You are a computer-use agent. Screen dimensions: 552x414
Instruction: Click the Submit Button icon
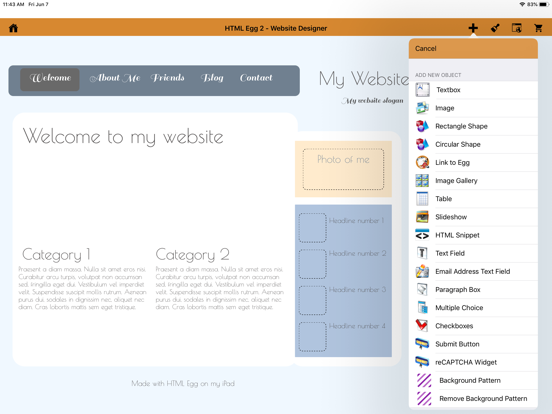(x=422, y=344)
